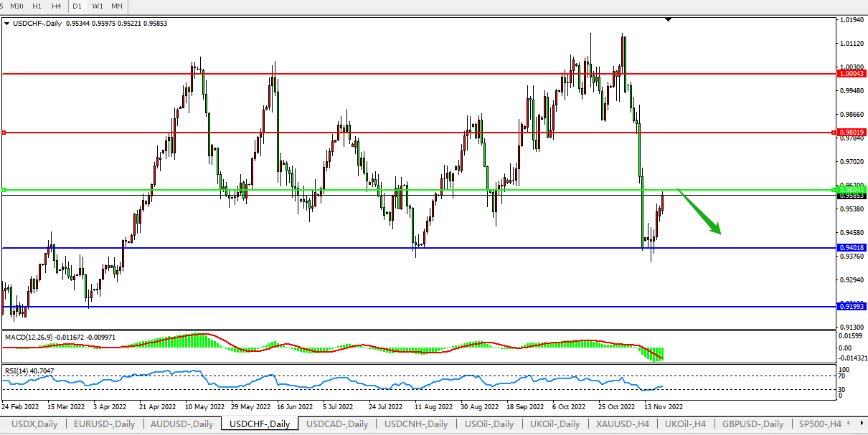The height and width of the screenshot is (435, 868).
Task: Switch to the H4 timeframe
Action: click(x=56, y=6)
